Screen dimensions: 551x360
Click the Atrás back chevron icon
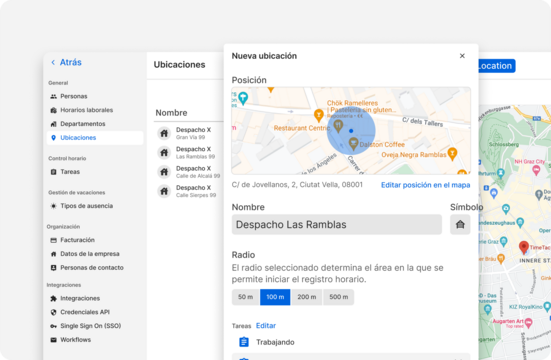point(53,63)
